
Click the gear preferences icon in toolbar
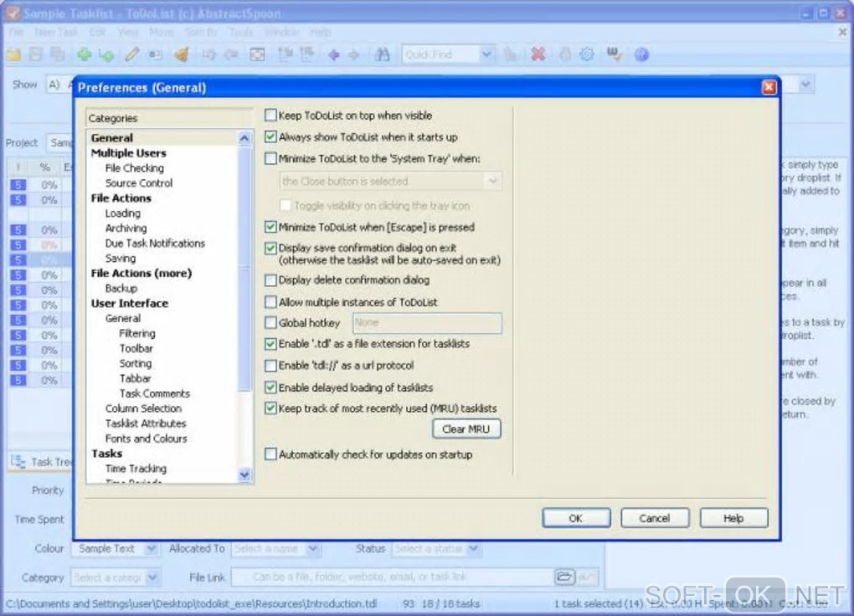[587, 54]
